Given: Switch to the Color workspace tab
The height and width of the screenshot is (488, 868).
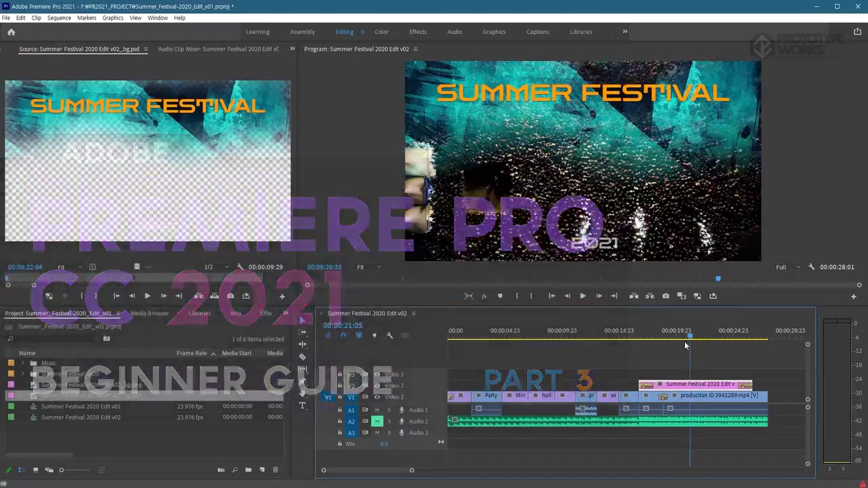Looking at the screenshot, I should click(x=381, y=32).
